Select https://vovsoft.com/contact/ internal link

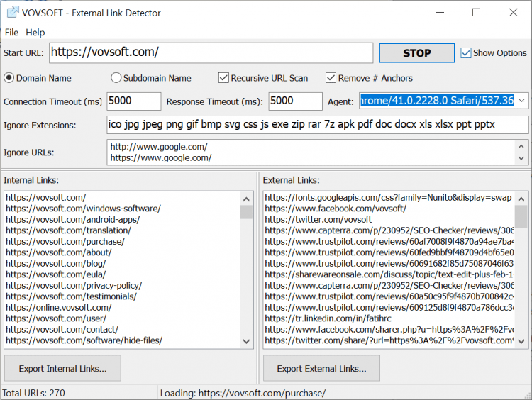click(62, 329)
